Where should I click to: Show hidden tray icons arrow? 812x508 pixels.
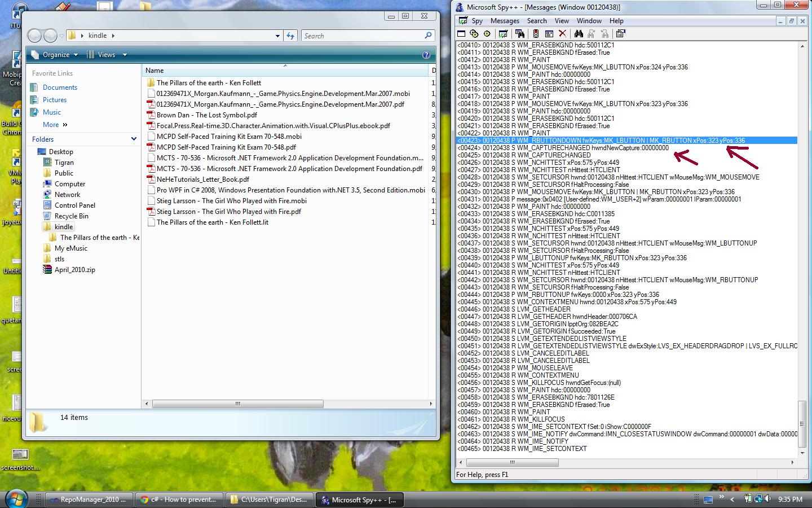coord(732,499)
